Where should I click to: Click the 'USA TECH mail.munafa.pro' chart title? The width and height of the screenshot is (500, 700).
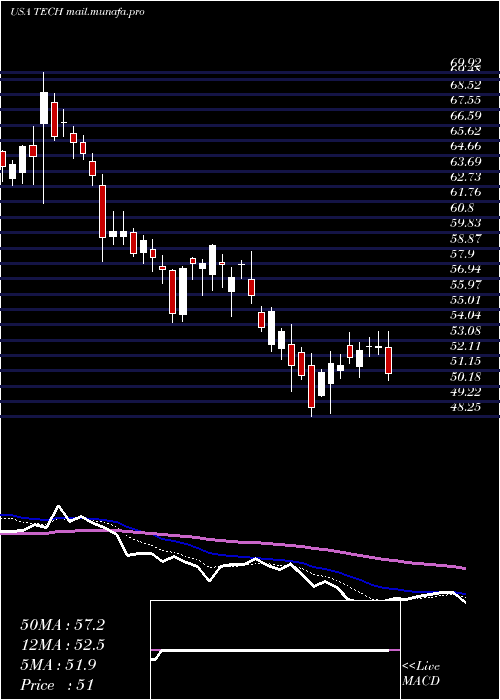[x=77, y=12]
